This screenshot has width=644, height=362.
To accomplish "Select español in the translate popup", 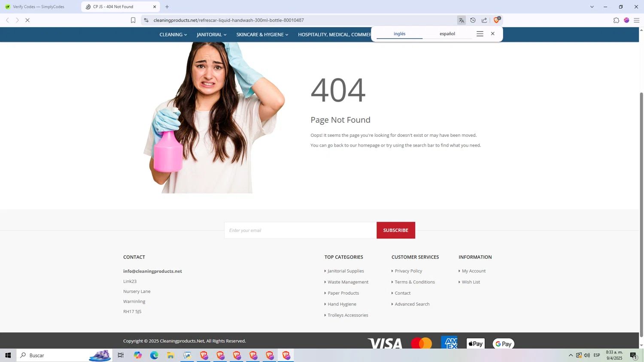I will [447, 34].
